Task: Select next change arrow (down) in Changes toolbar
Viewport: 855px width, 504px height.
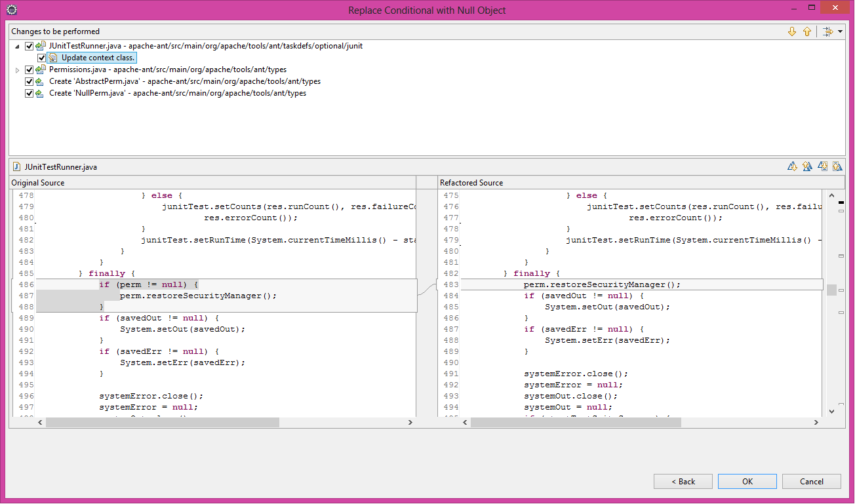Action: (792, 31)
